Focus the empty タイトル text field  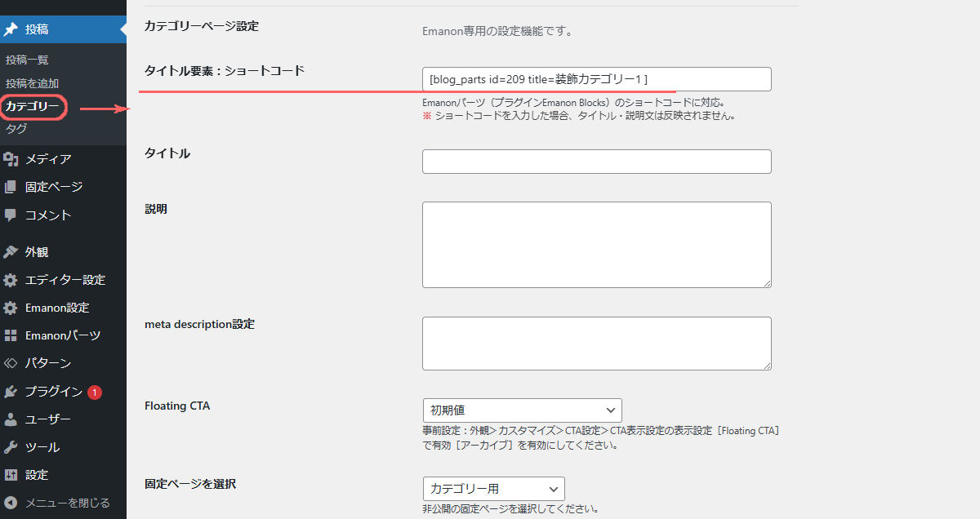point(596,162)
